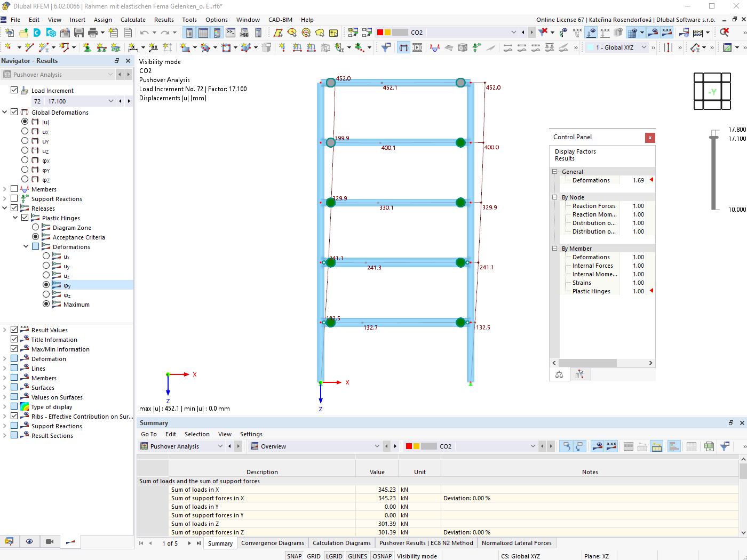Expand the Result Values tree node
747x560 pixels.
(x=5, y=330)
